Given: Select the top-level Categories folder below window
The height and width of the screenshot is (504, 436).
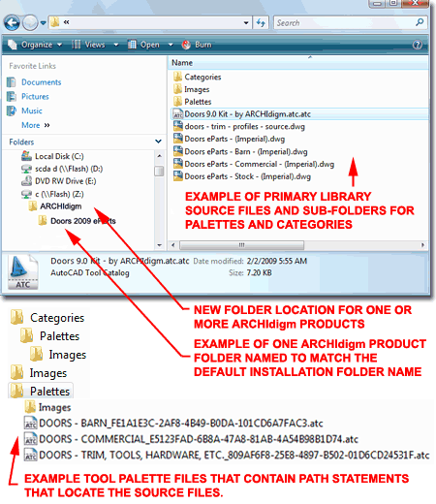Looking at the screenshot, I should coord(57,318).
